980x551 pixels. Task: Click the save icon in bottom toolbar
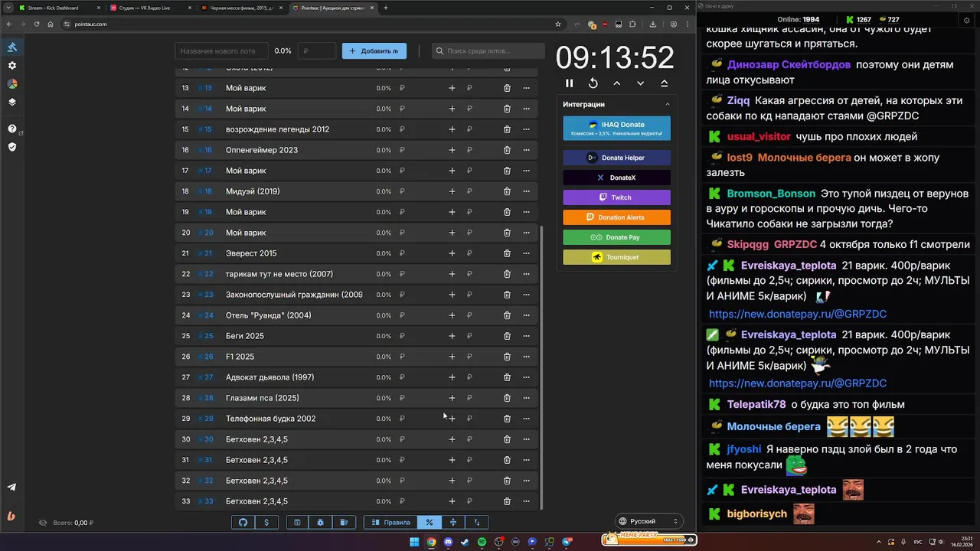(297, 522)
